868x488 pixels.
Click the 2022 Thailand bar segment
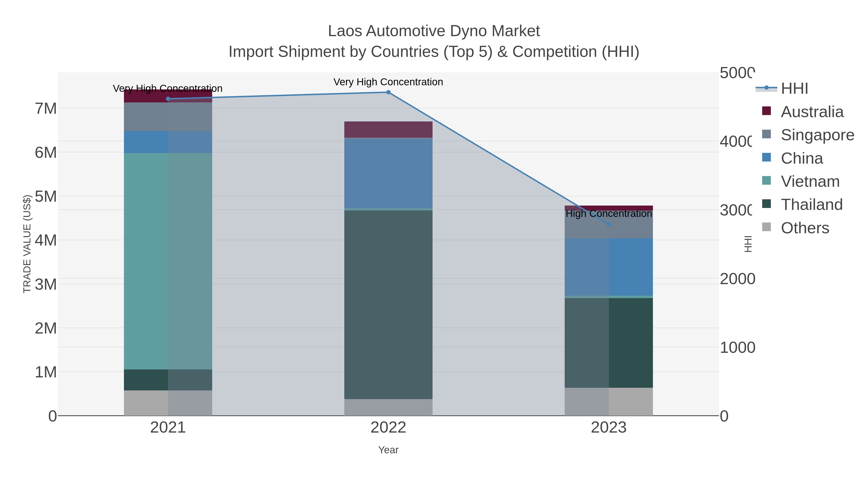(388, 305)
